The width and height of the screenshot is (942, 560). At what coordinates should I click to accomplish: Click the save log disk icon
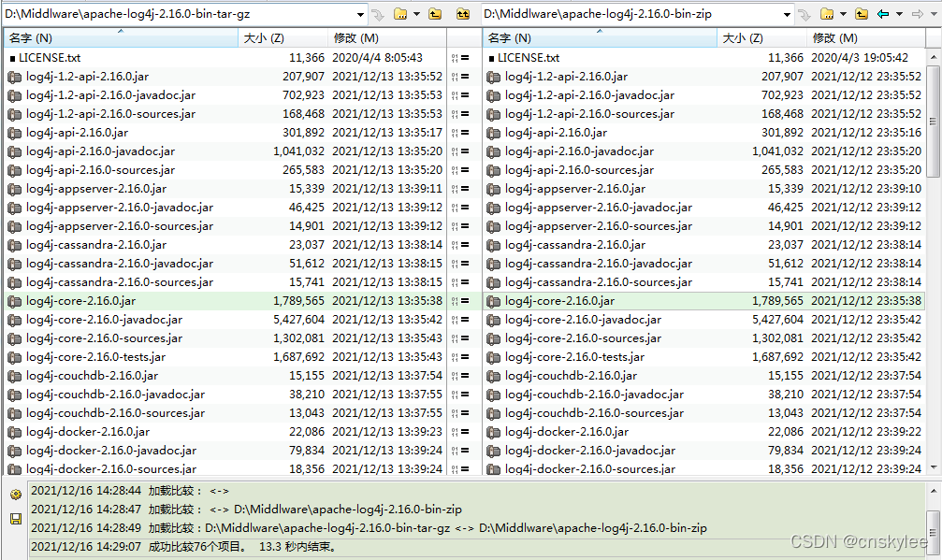pyautogui.click(x=16, y=519)
